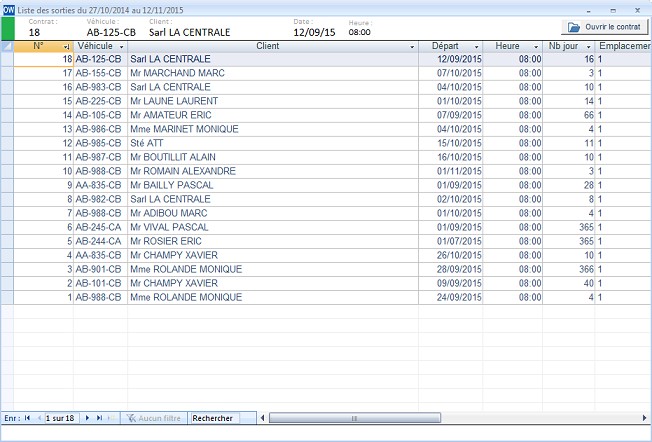Minimize the Liste des sorties window

589,10
